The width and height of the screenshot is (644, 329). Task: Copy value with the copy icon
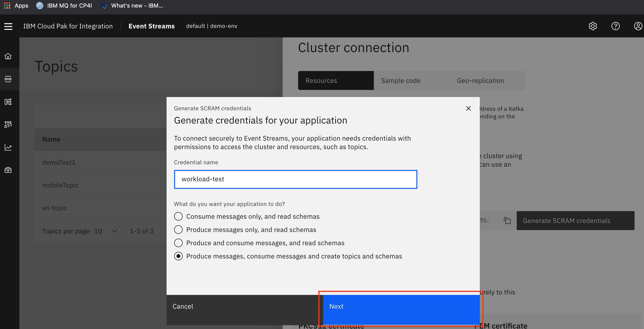pos(507,220)
